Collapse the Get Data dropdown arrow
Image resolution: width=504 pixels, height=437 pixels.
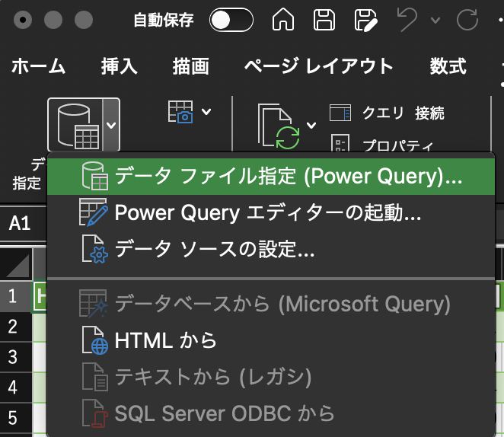(x=111, y=125)
